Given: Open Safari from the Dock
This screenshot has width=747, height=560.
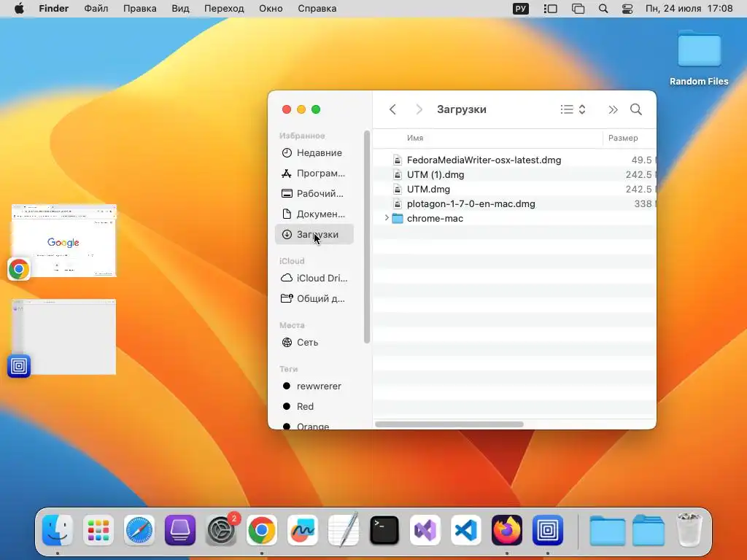Looking at the screenshot, I should pyautogui.click(x=139, y=530).
